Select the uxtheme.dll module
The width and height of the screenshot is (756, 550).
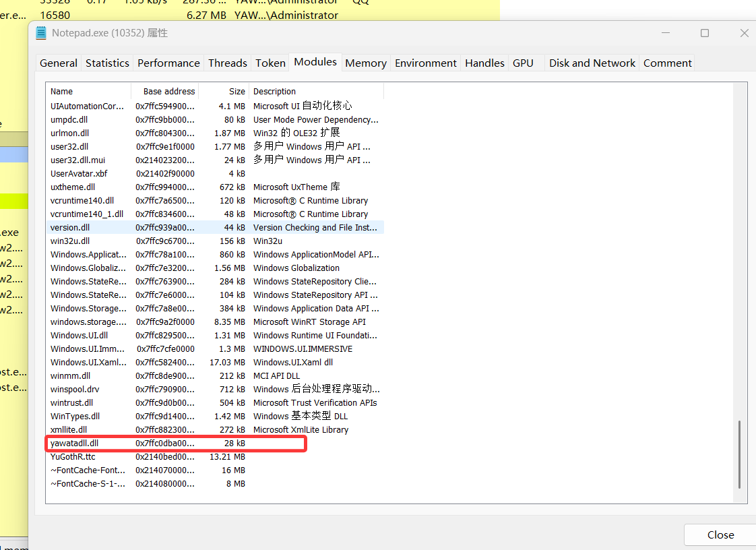pos(215,187)
